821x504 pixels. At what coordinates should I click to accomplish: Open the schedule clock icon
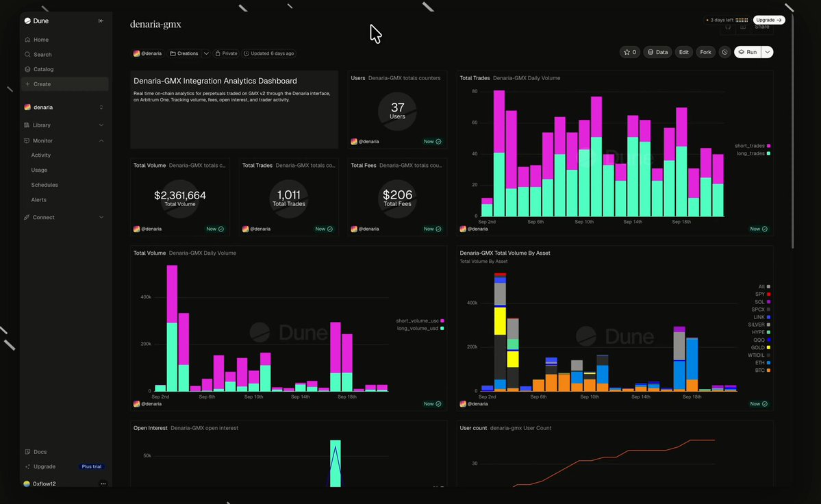(x=724, y=52)
